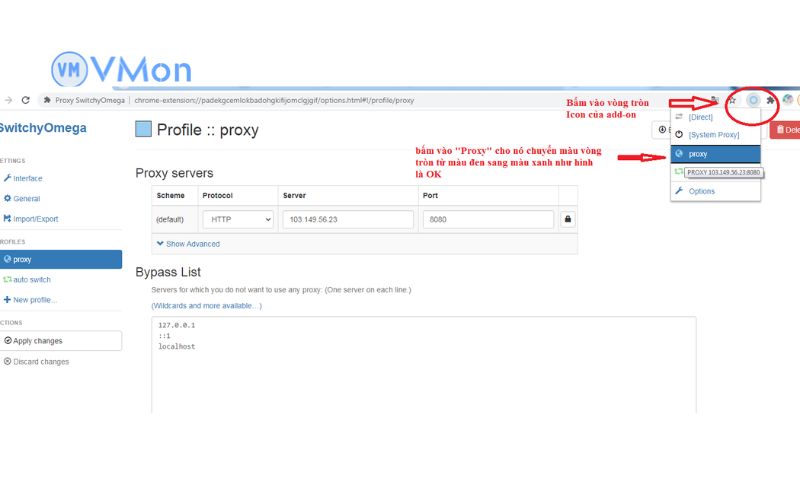This screenshot has width=800, height=500.
Task: Click the extension puzzle icon before Proxy SwitchyOmega
Action: pyautogui.click(x=47, y=100)
